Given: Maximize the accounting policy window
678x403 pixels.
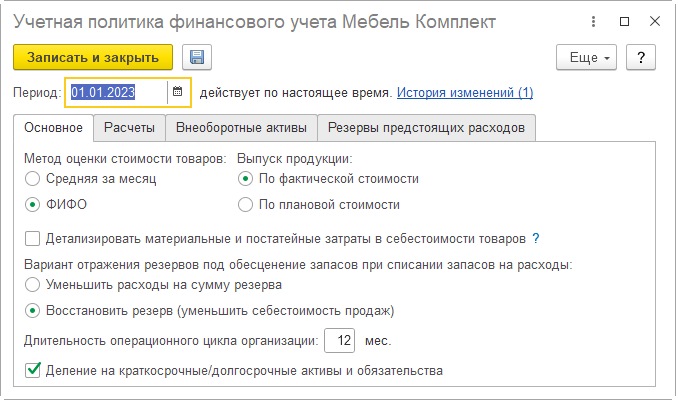Looking at the screenshot, I should [x=624, y=21].
